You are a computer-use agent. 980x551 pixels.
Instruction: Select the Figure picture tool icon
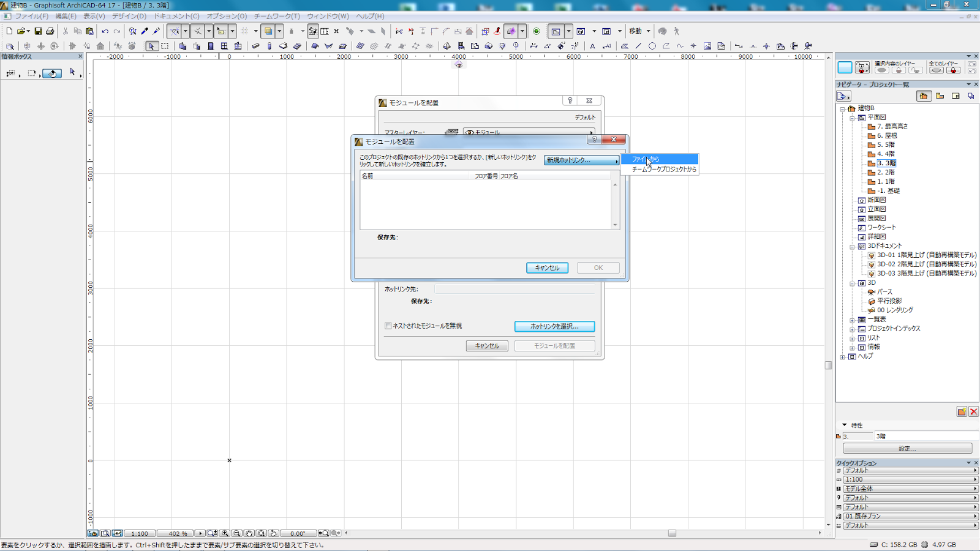[x=707, y=46]
